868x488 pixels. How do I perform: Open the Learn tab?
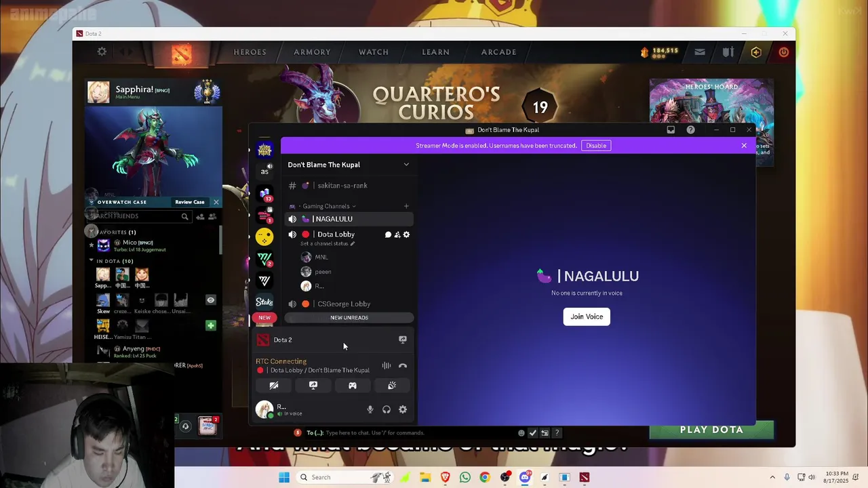pyautogui.click(x=435, y=52)
